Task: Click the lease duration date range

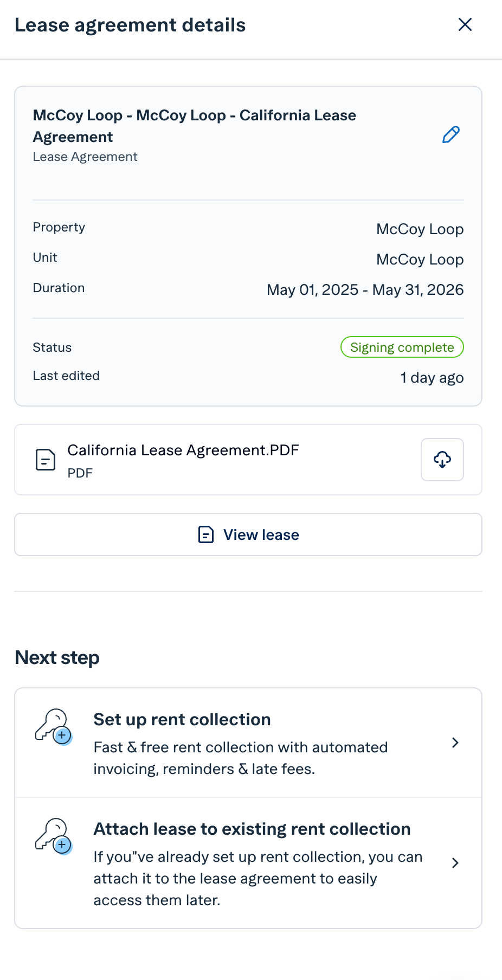Action: point(365,290)
